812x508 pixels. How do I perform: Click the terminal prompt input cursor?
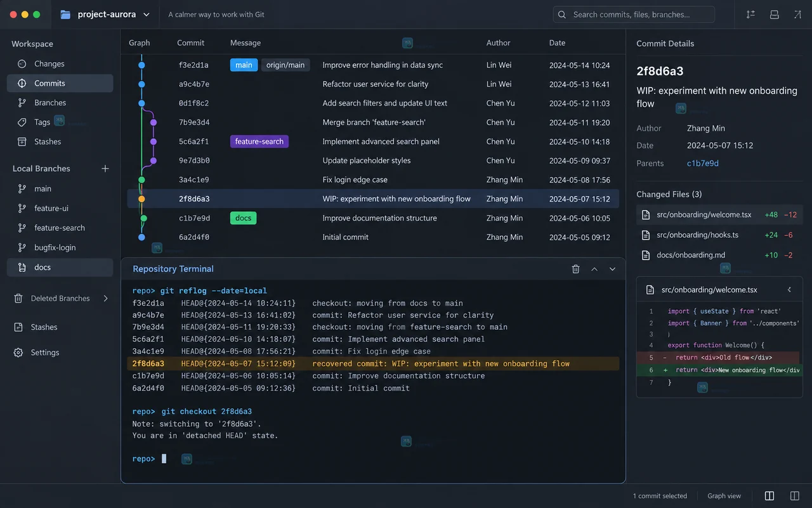[x=164, y=459]
